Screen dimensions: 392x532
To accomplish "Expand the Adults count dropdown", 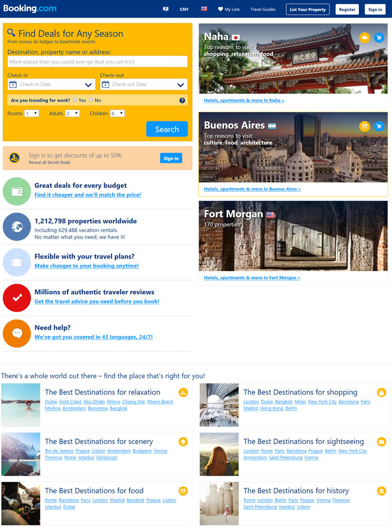I will point(72,113).
